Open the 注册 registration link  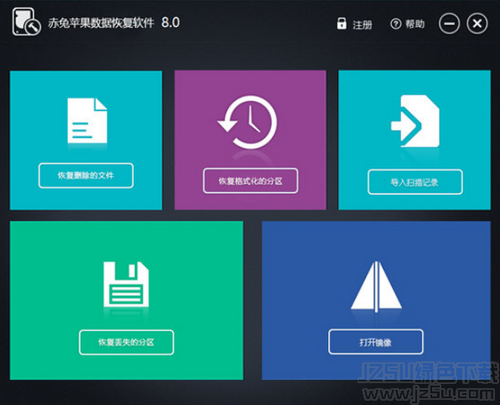pos(362,25)
